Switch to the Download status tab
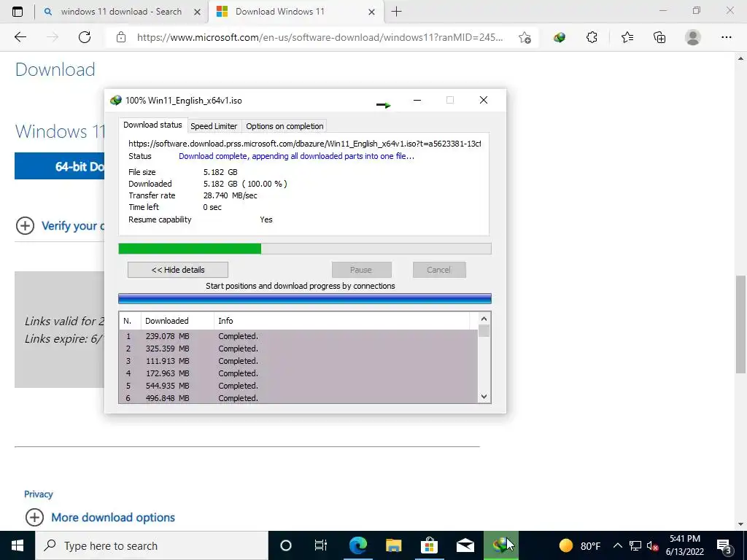This screenshot has height=560, width=747. pyautogui.click(x=152, y=125)
